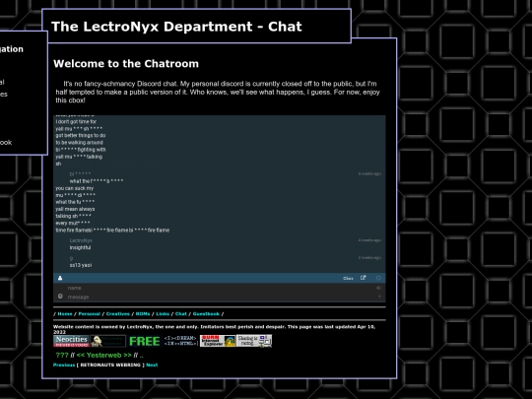Screen dimensions: 532x399
Task: Click the message input field
Action: coord(219,297)
